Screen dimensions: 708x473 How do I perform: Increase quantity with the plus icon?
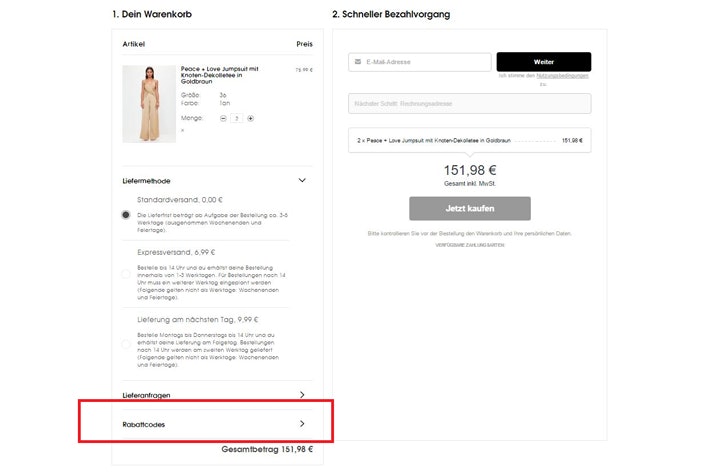251,118
